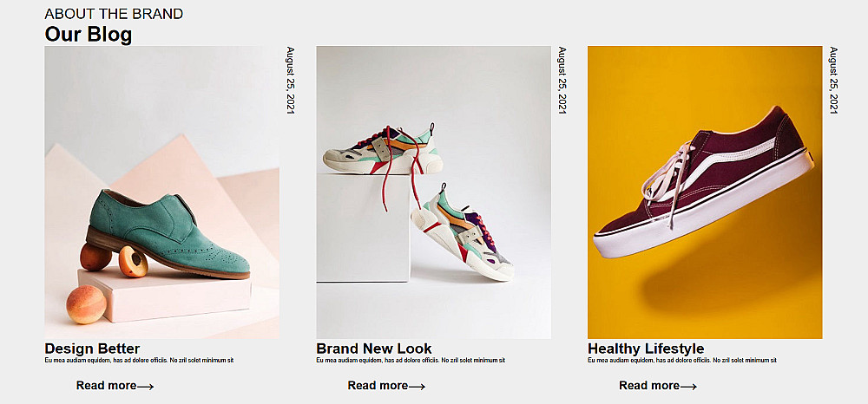The height and width of the screenshot is (404, 868).
Task: Select the Design Better post title
Action: [92, 349]
